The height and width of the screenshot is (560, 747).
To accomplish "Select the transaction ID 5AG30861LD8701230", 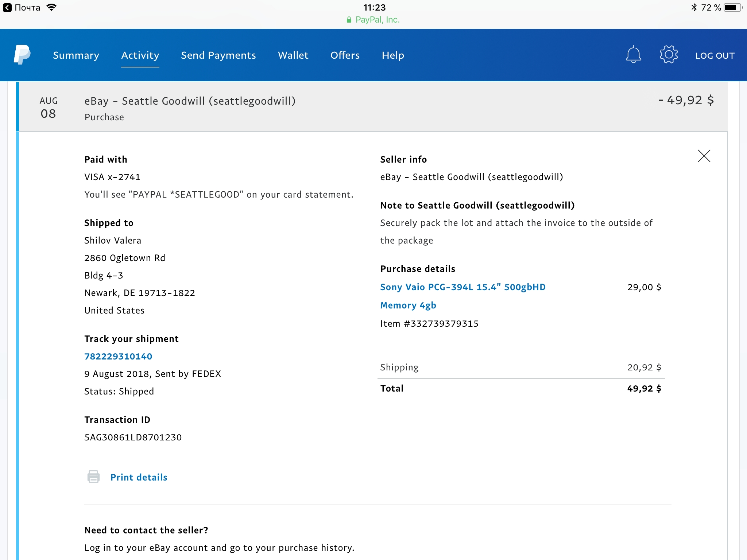I will 133,437.
